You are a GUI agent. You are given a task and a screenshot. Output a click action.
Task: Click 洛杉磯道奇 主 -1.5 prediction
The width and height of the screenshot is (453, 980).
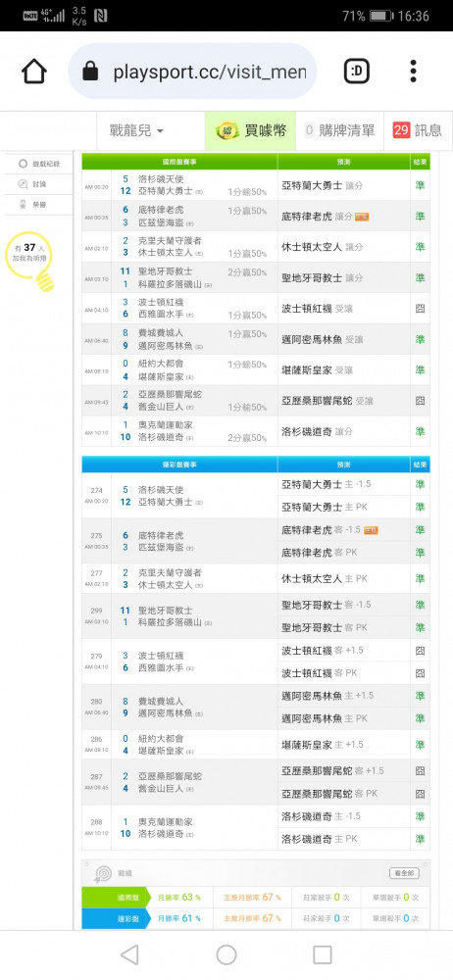[x=321, y=816]
